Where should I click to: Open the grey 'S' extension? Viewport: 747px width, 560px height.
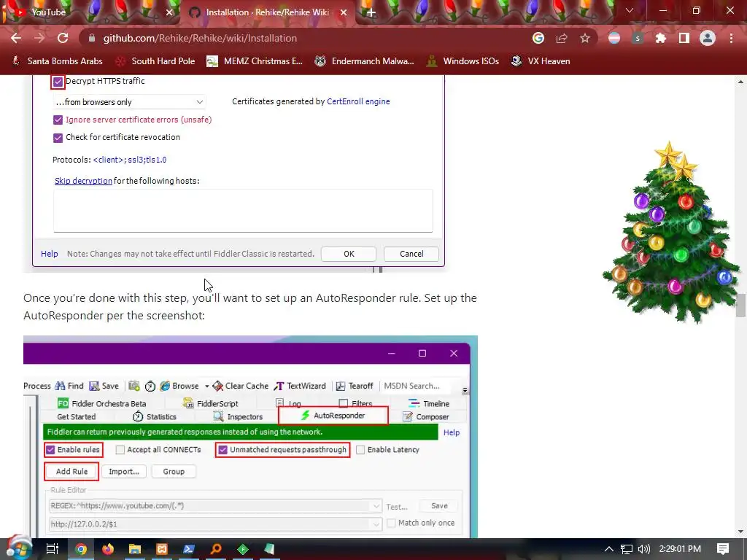click(638, 38)
